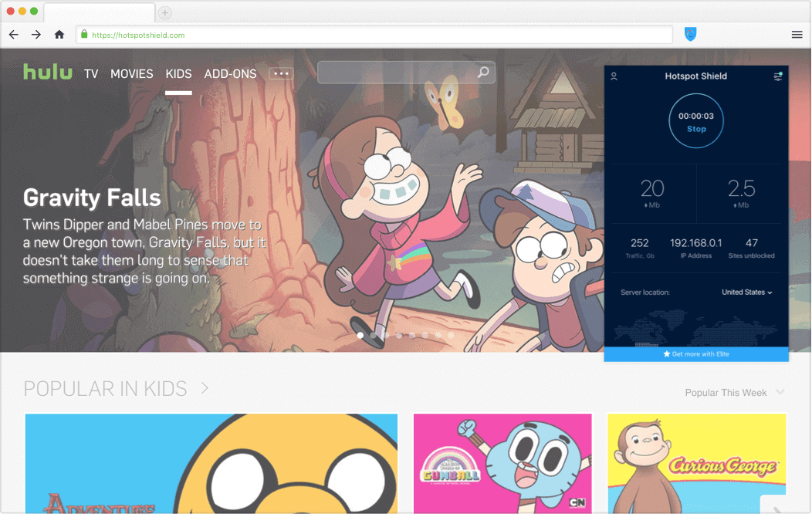Screen dimensions: 812x514
Task: Select the KIDS navigation tab
Action: 178,74
